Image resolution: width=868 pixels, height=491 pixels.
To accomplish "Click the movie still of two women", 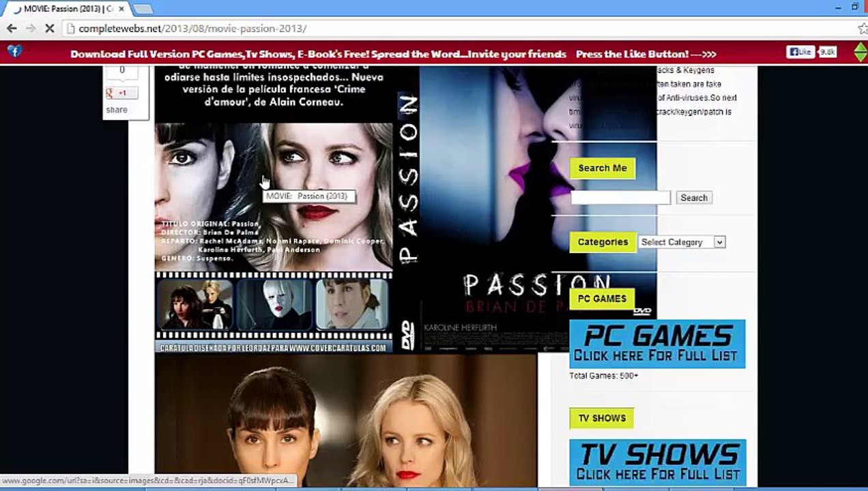I will tap(346, 420).
